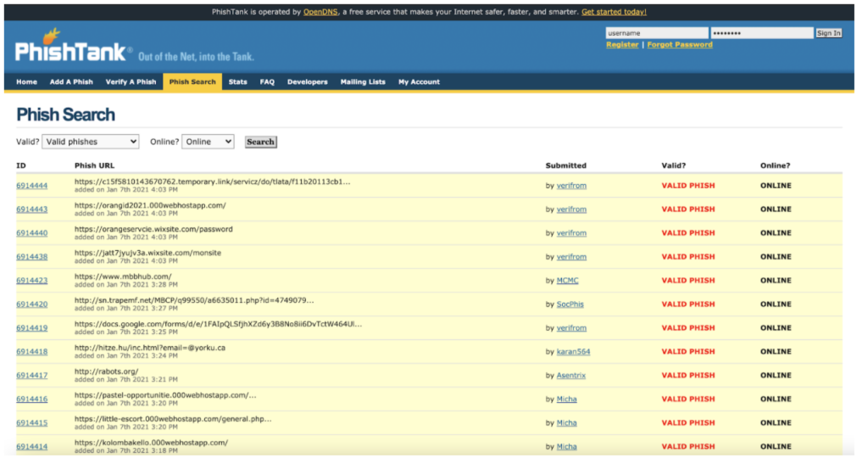Select the docs.google.com forms URL text
The width and height of the screenshot is (868, 469).
pos(218,325)
